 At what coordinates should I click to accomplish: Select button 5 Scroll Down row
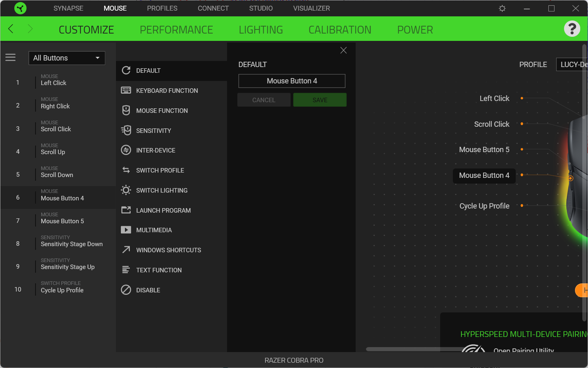coord(58,174)
